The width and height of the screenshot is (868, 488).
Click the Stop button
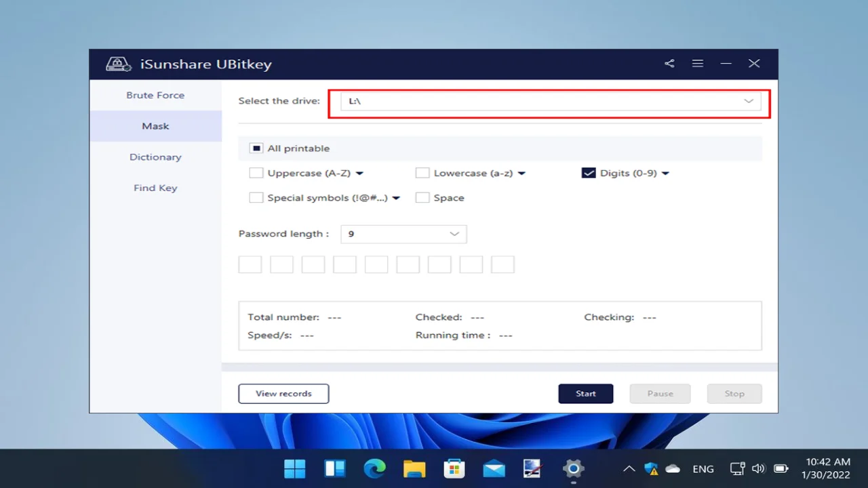point(734,394)
